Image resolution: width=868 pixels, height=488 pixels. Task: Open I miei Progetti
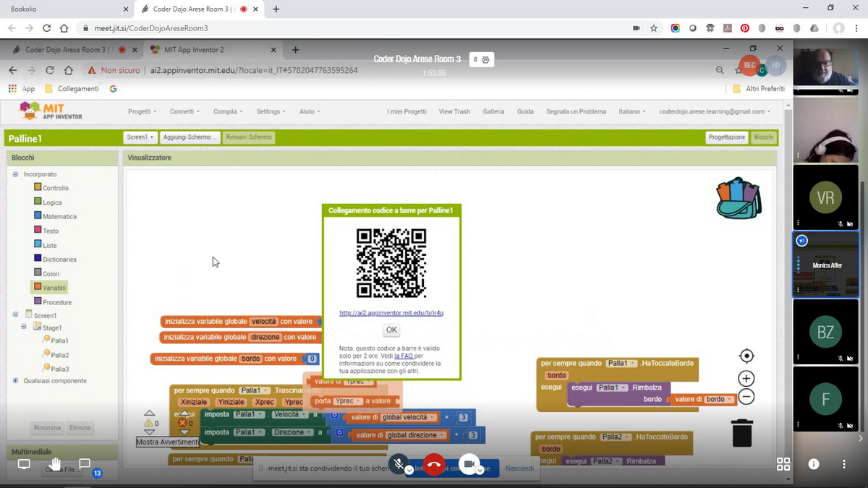tap(407, 111)
